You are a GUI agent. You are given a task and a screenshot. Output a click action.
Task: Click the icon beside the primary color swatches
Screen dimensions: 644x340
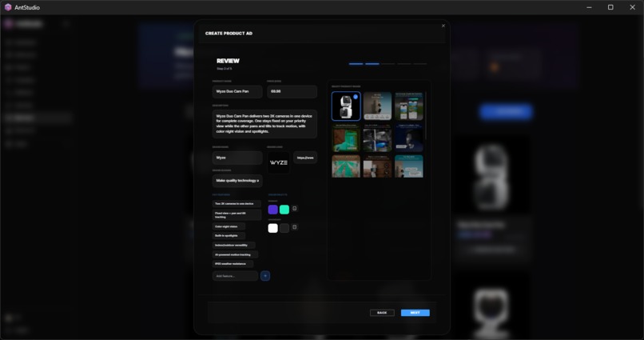(x=295, y=209)
